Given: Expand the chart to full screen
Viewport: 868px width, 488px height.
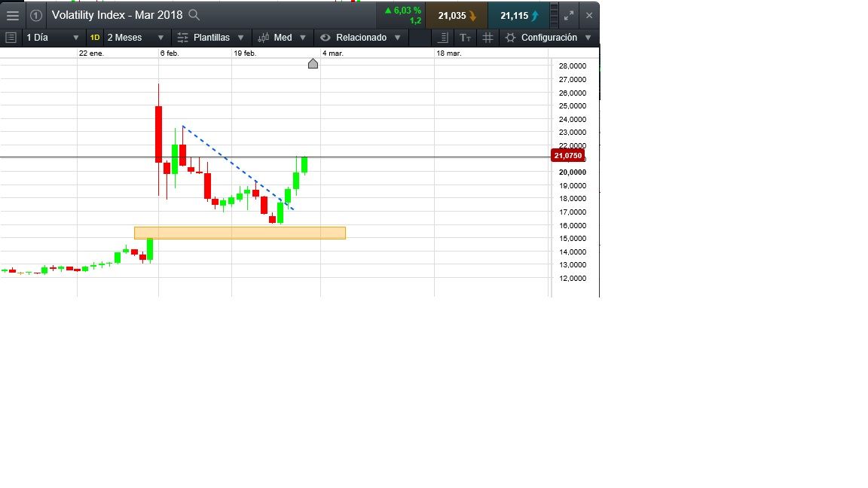Looking at the screenshot, I should (569, 15).
